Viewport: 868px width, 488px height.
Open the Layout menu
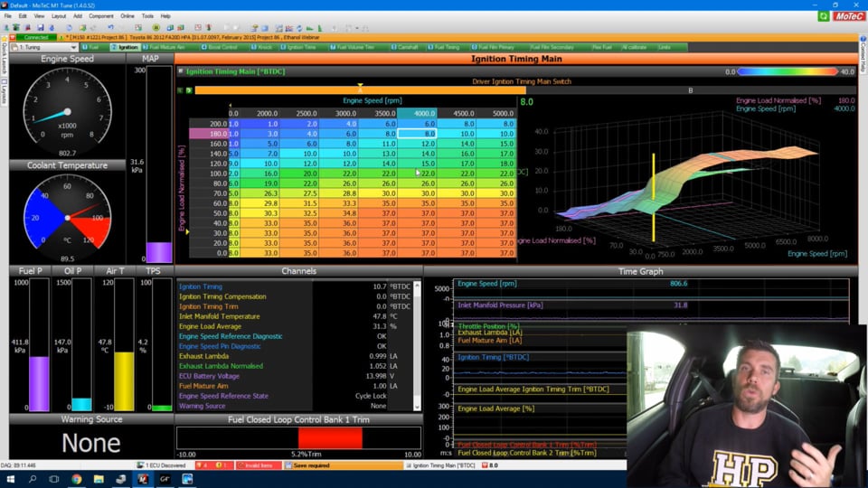coord(59,16)
